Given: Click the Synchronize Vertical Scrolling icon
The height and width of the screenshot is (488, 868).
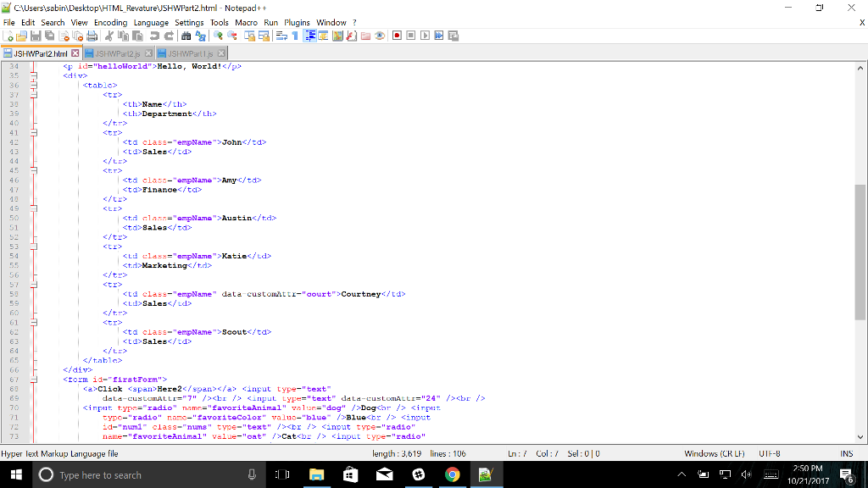Looking at the screenshot, I should (250, 36).
